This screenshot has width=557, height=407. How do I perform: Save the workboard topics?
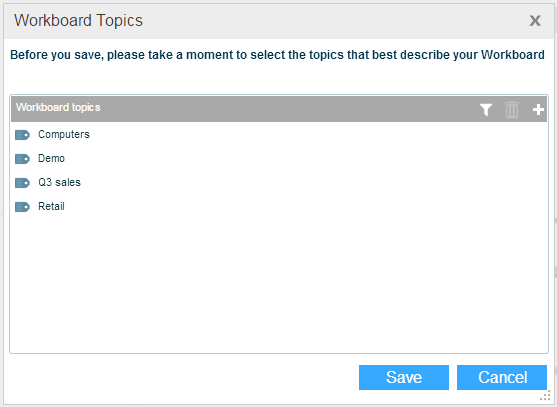click(404, 377)
